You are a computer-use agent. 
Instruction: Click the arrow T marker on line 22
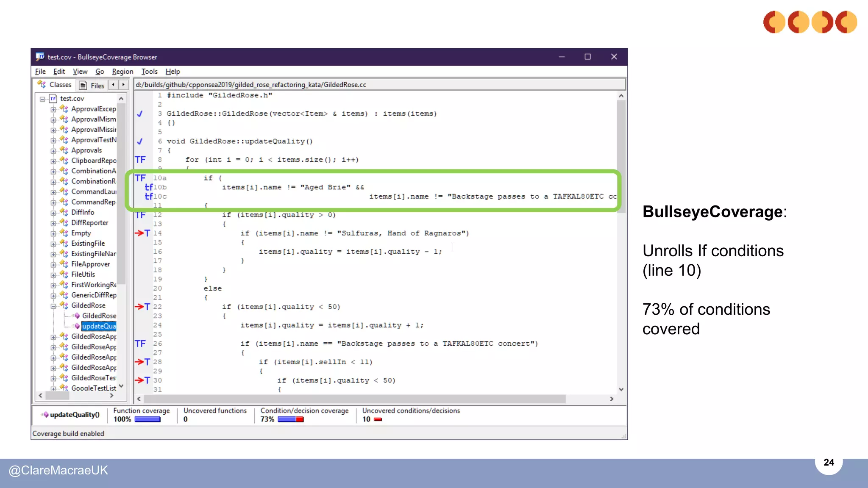point(142,307)
